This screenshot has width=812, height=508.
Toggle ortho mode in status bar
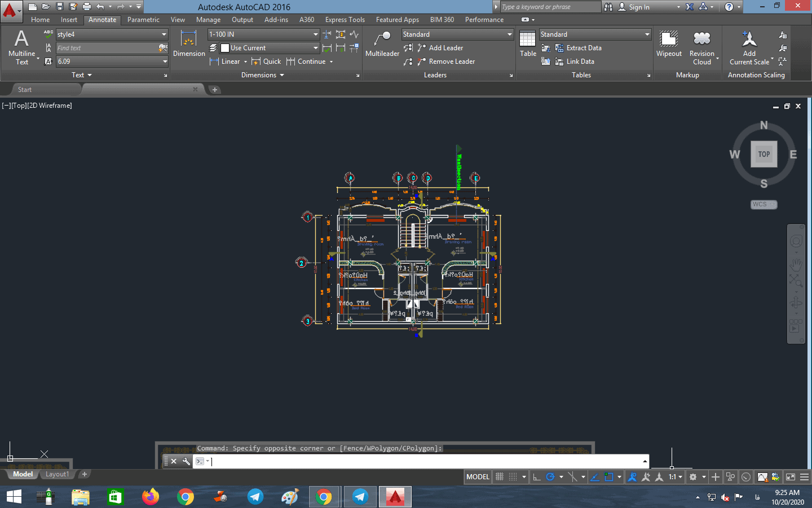click(537, 477)
